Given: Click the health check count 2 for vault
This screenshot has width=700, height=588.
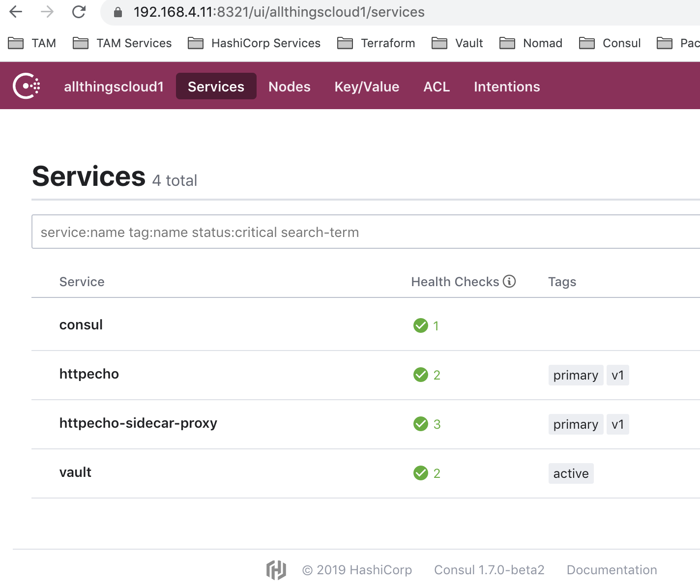Looking at the screenshot, I should 437,473.
